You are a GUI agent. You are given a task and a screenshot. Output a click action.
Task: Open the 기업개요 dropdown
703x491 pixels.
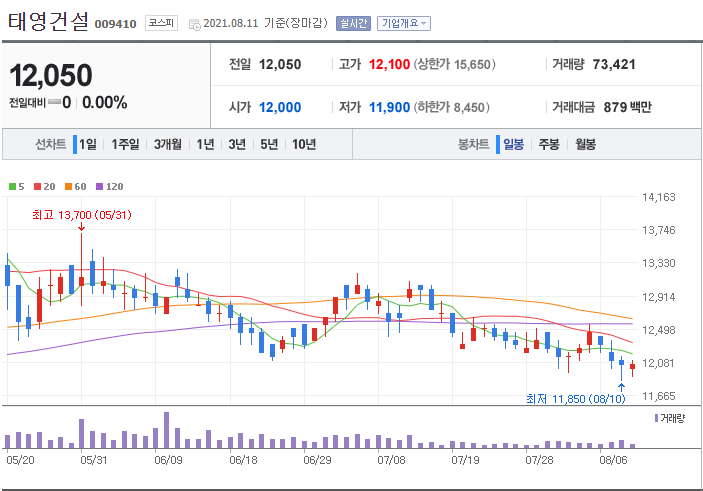[404, 23]
